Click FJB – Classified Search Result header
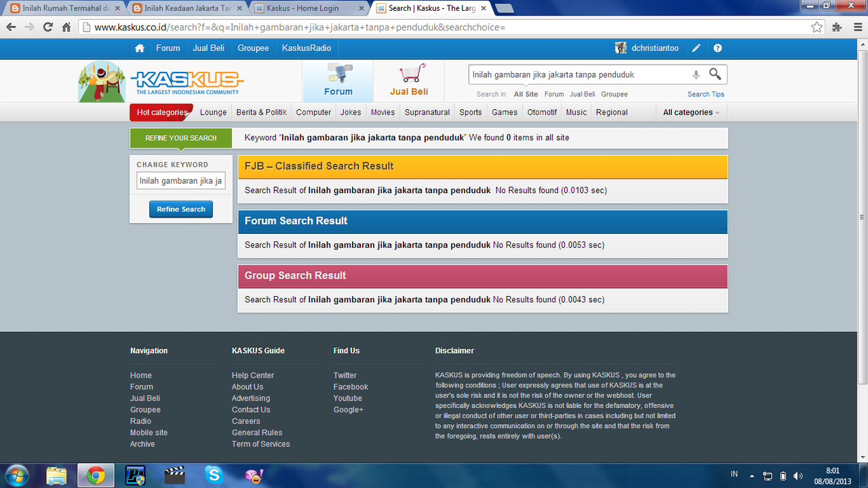The height and width of the screenshot is (488, 868). pyautogui.click(x=483, y=166)
